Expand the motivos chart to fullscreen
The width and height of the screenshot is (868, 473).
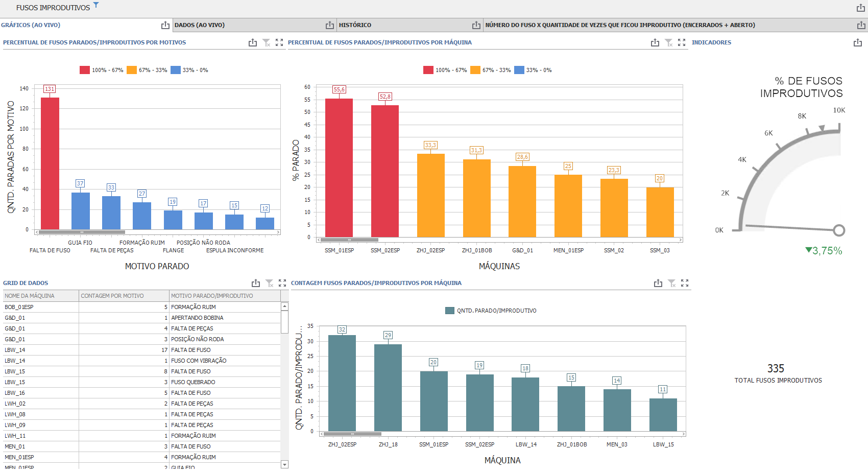pyautogui.click(x=279, y=43)
